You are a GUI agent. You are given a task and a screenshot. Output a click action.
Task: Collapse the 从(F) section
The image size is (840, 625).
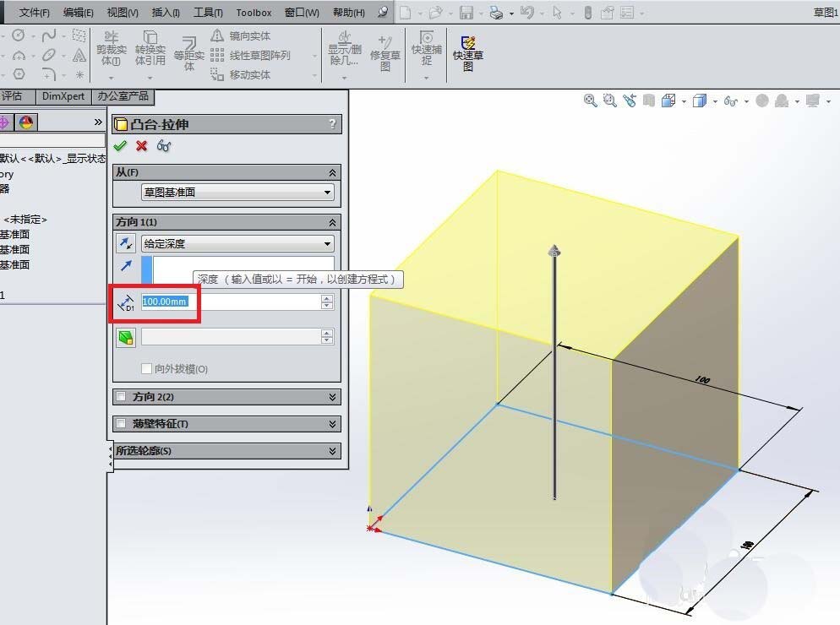[332, 172]
